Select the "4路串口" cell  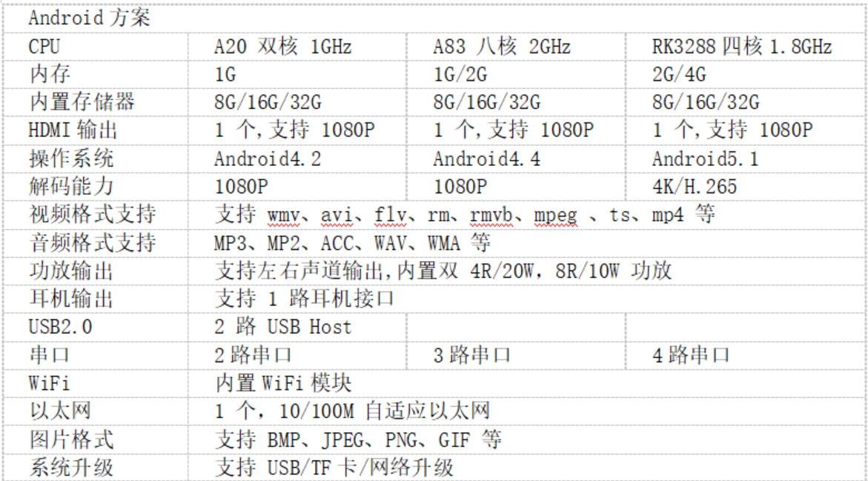690,355
